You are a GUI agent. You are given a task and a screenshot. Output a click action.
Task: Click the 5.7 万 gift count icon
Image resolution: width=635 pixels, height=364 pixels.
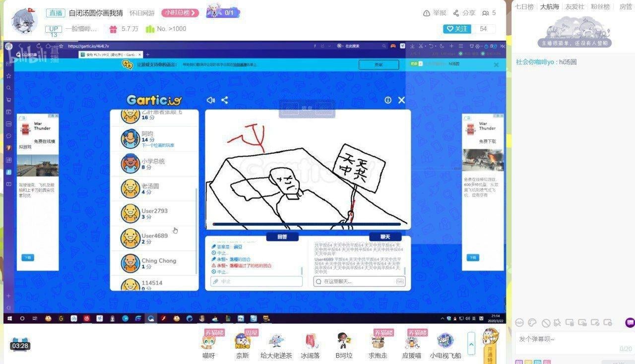pyautogui.click(x=113, y=29)
